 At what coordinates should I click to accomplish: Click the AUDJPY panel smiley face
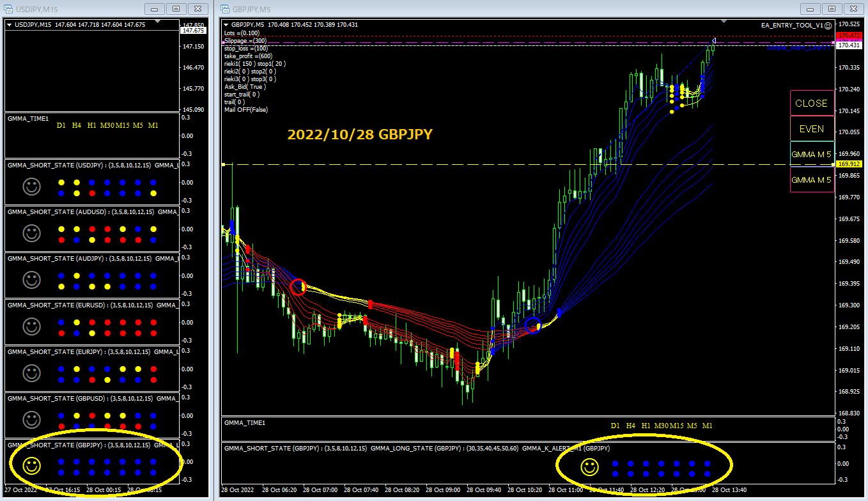click(31, 280)
